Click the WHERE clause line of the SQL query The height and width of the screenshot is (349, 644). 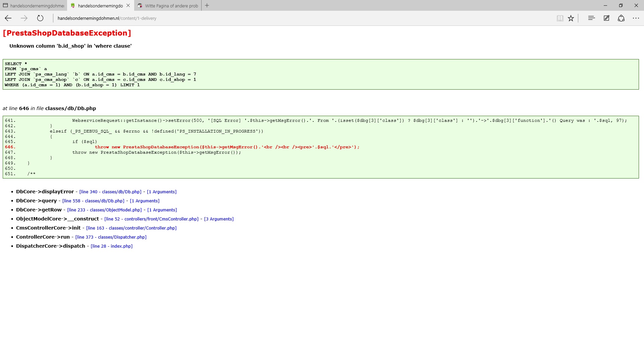tap(72, 85)
